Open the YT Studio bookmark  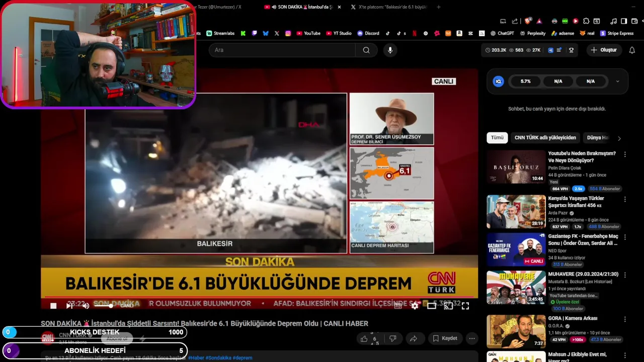339,33
